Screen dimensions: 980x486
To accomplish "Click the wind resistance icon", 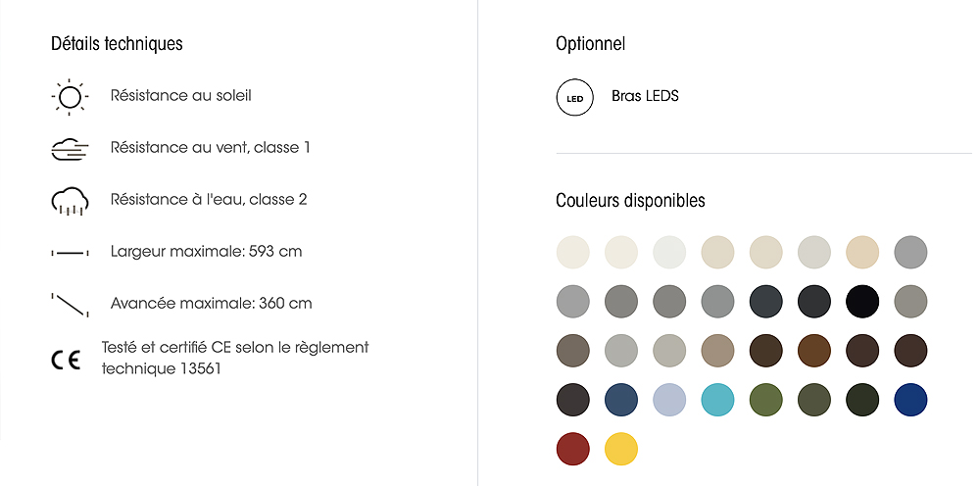I will tap(70, 149).
